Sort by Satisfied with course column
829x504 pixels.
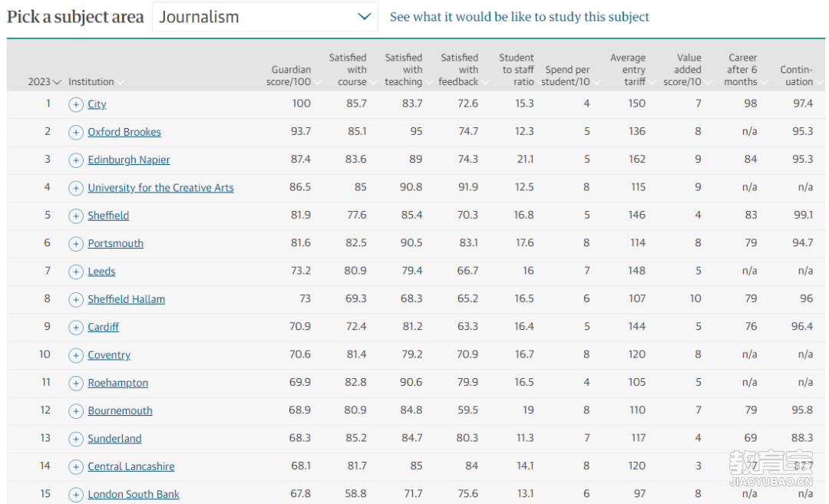[x=352, y=70]
